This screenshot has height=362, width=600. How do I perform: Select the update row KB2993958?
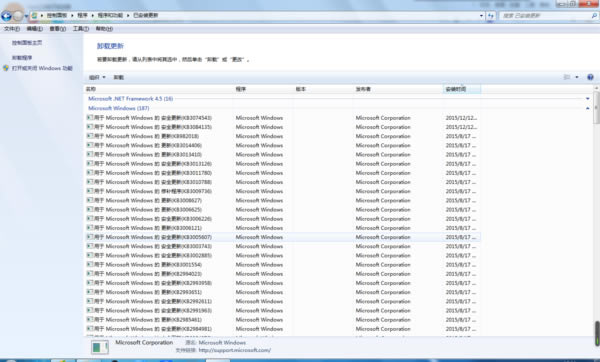point(282,283)
